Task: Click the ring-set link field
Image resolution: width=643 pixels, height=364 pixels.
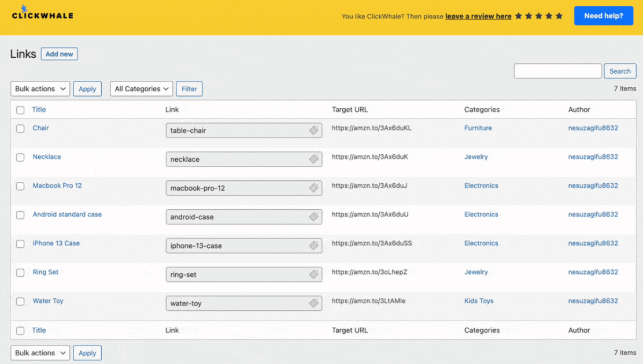Action: [244, 274]
